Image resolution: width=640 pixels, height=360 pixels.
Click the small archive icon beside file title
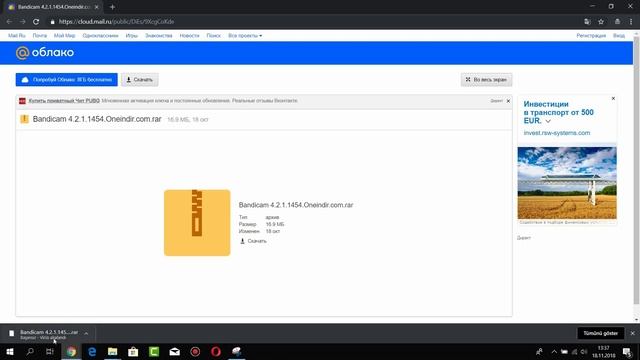pyautogui.click(x=24, y=119)
